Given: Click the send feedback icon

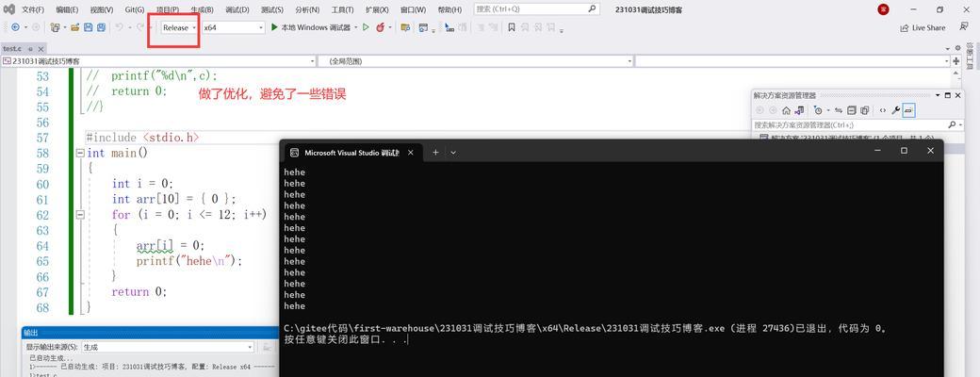Looking at the screenshot, I should point(963,27).
